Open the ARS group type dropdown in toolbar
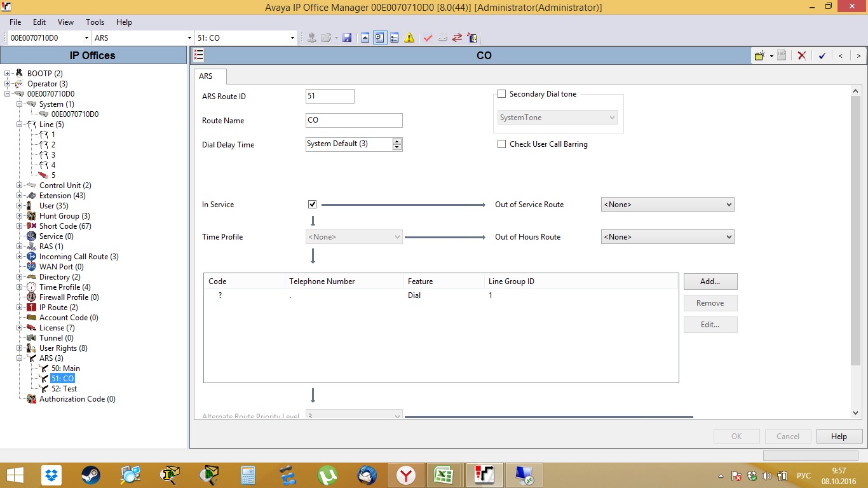868x488 pixels. click(x=189, y=38)
